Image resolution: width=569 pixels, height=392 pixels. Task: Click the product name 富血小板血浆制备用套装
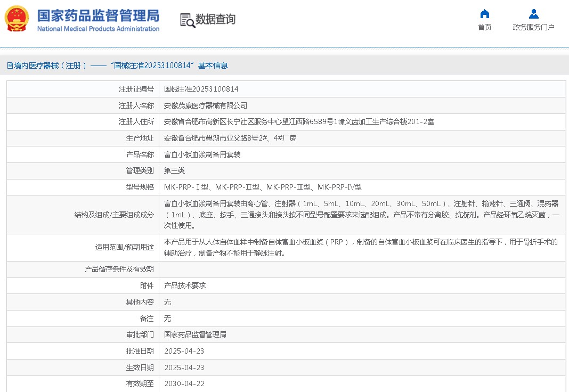pos(202,154)
